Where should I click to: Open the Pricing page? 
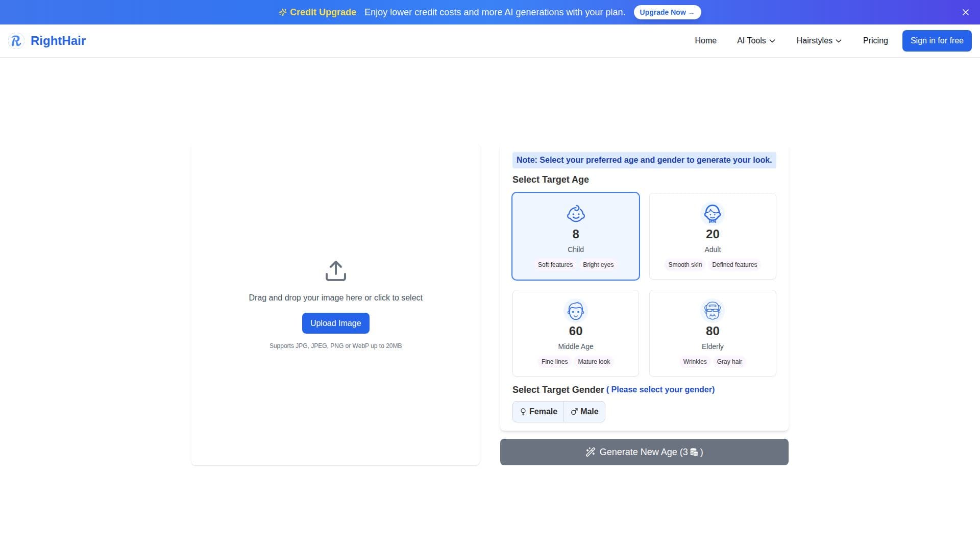coord(875,41)
